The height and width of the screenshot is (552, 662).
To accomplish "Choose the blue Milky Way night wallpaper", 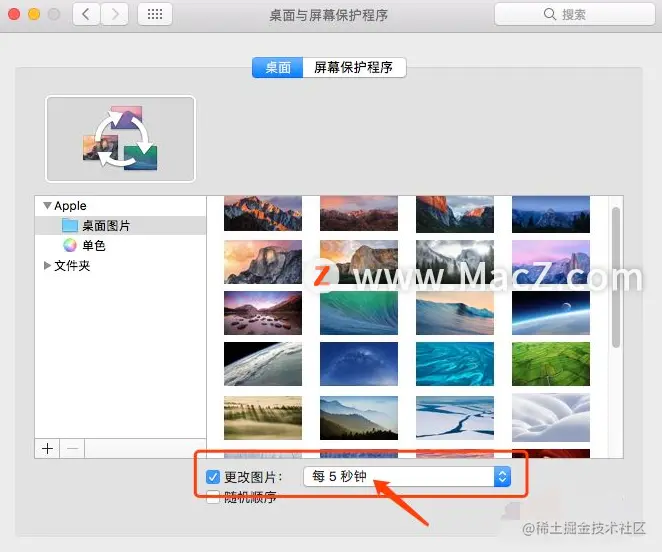I will point(359,364).
